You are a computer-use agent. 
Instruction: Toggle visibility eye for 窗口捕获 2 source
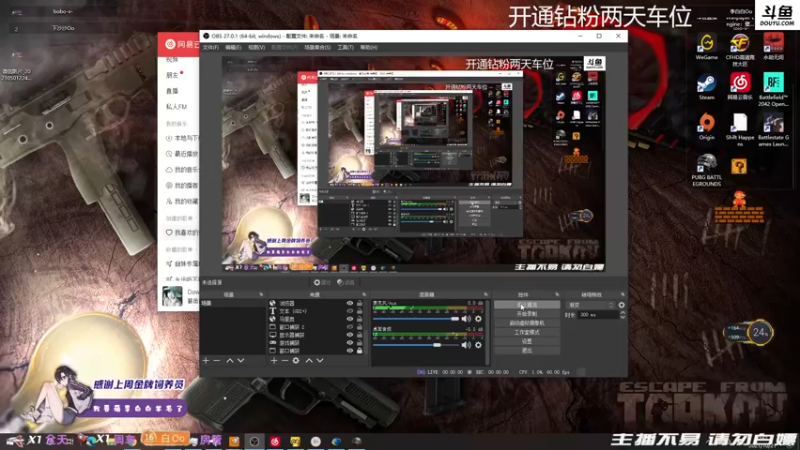tap(349, 327)
